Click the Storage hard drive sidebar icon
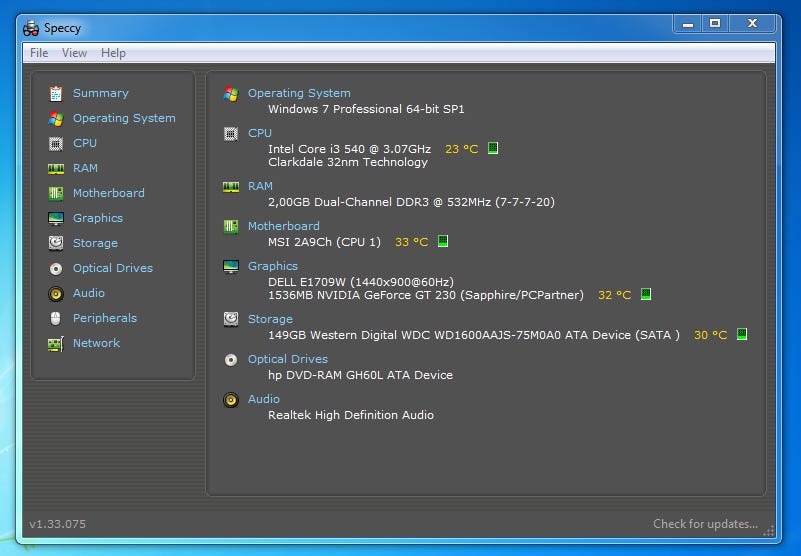 click(55, 243)
